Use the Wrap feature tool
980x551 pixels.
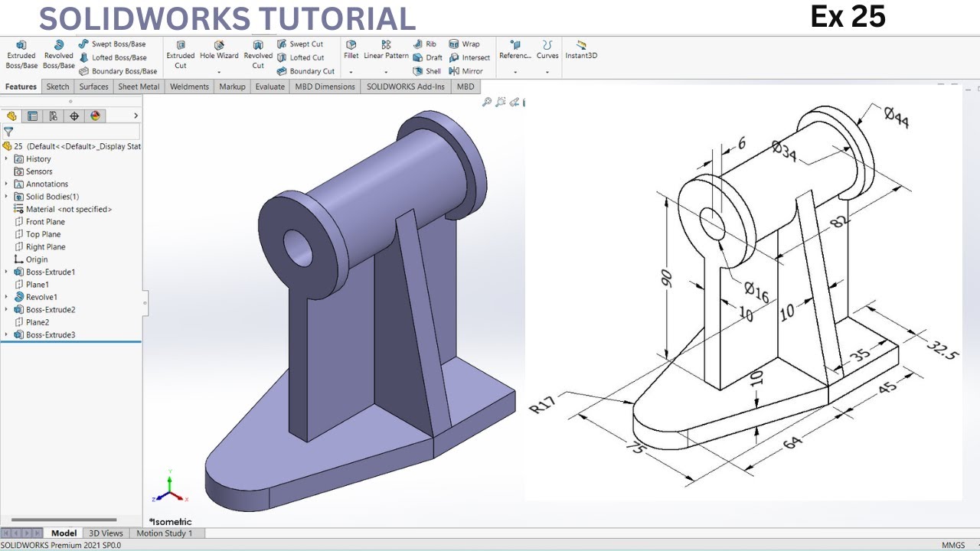click(464, 44)
